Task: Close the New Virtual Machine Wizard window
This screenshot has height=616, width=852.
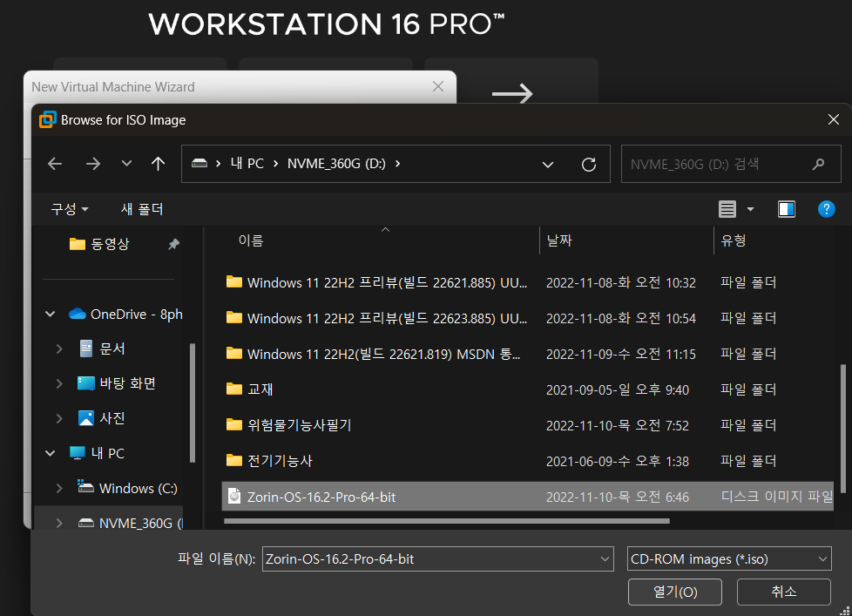Action: click(x=438, y=86)
